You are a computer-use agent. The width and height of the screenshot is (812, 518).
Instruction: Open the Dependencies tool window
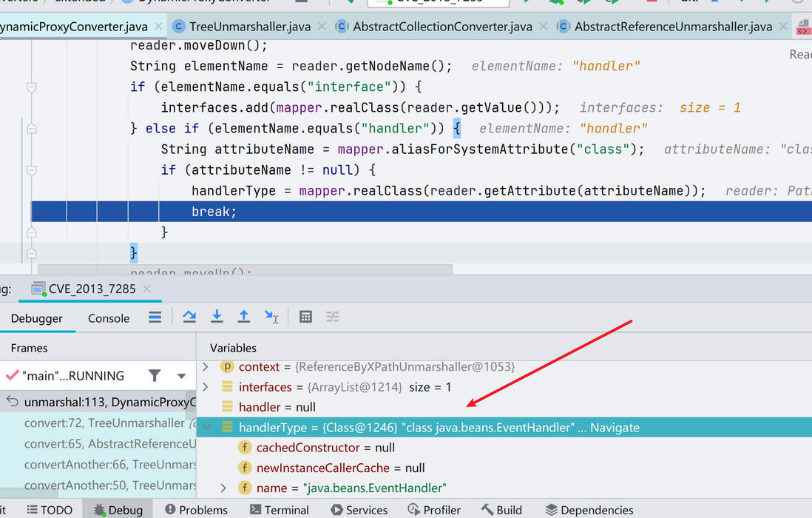pyautogui.click(x=589, y=510)
